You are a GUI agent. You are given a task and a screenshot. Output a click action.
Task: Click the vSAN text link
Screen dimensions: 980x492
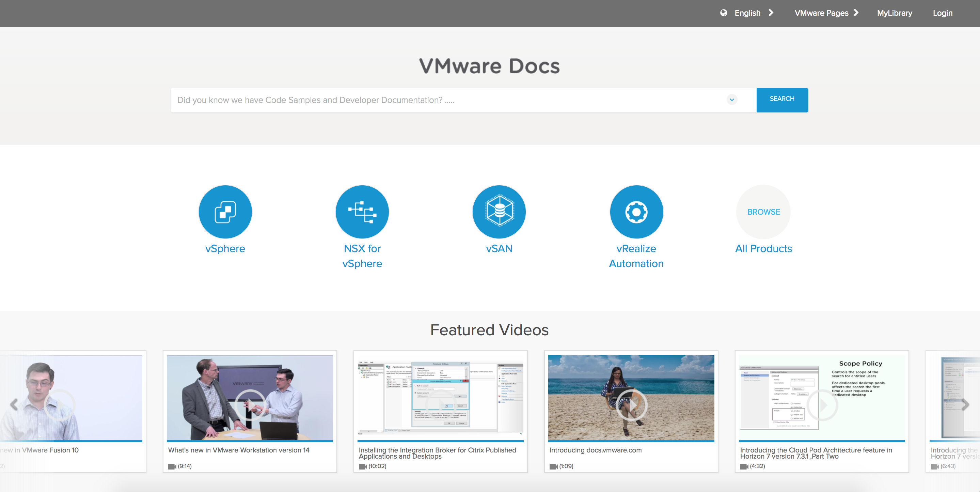499,249
